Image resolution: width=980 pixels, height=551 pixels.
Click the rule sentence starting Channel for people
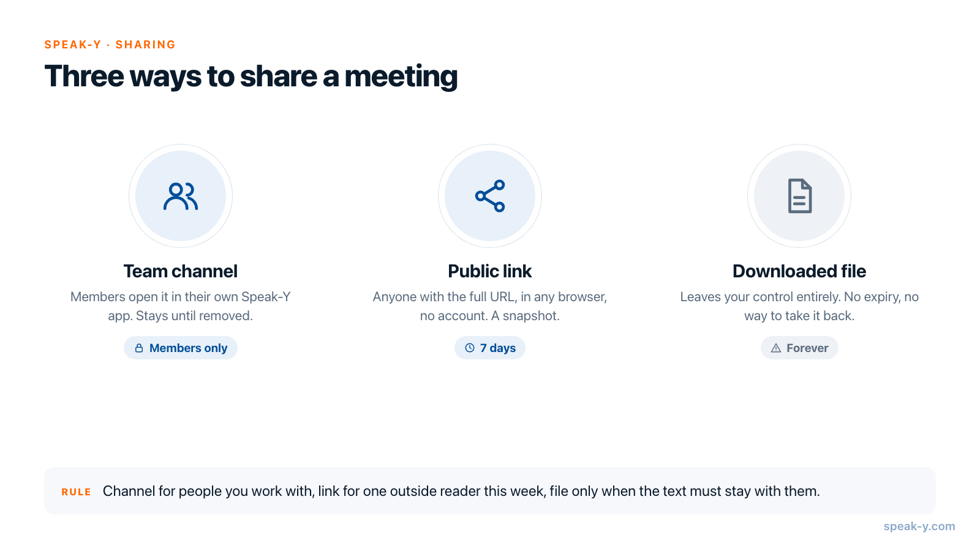[461, 491]
